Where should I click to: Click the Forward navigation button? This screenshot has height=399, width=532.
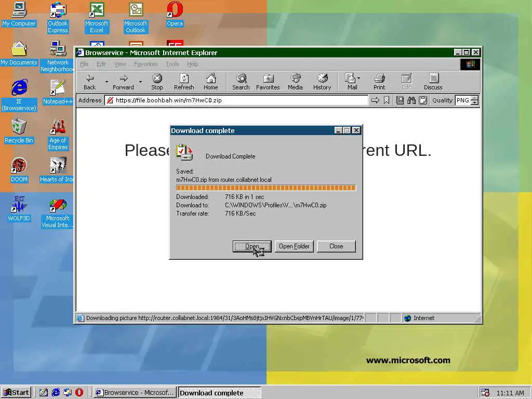123,82
